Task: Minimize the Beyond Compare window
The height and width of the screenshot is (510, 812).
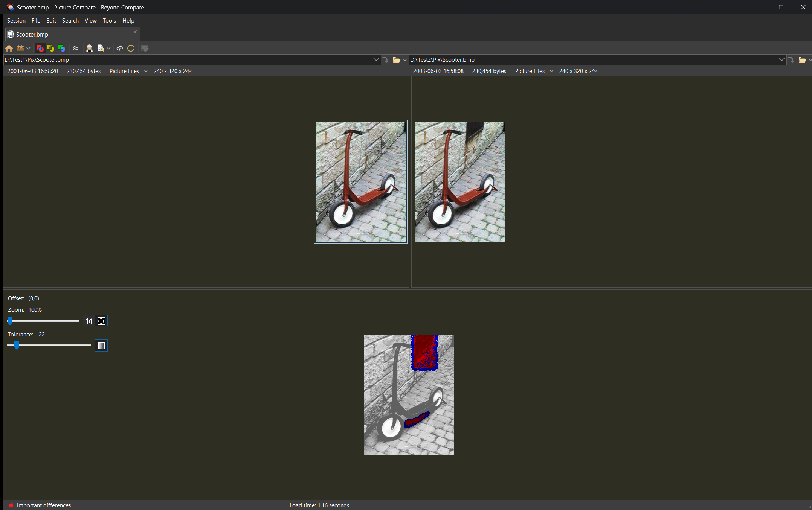Action: [759, 7]
